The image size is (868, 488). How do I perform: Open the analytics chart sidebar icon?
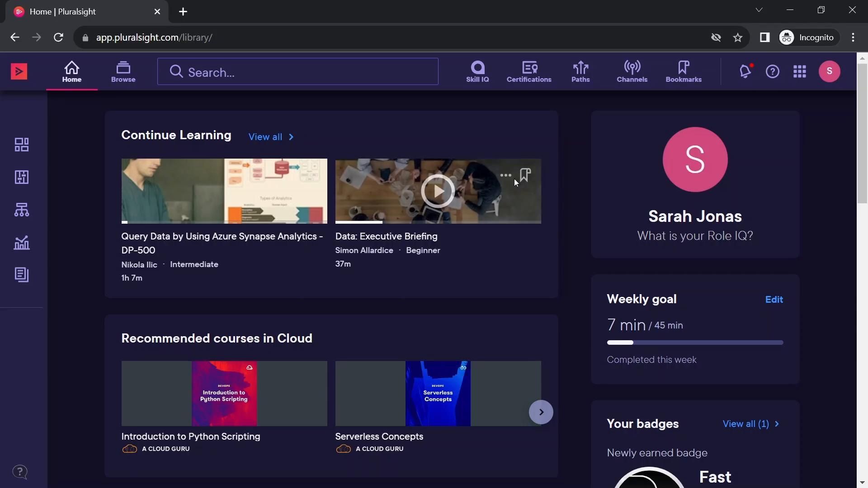pos(21,243)
